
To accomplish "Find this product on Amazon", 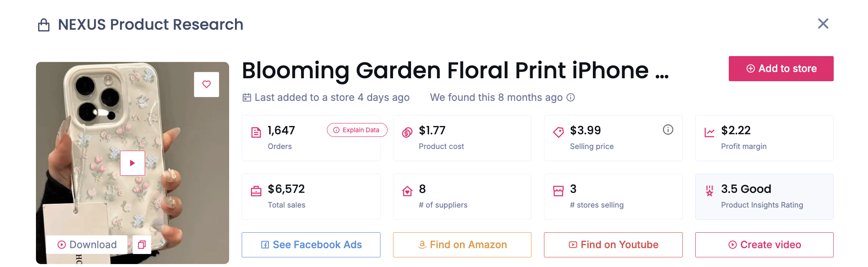I will [462, 245].
